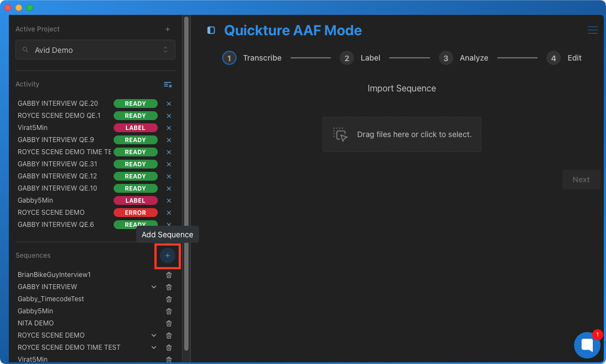Dismiss the Virat5Min activity row

169,128
